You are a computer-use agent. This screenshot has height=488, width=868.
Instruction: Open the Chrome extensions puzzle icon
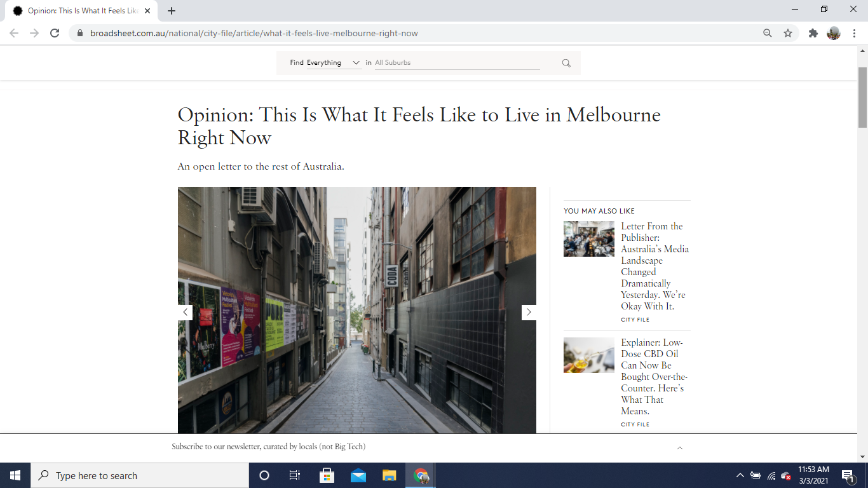click(x=813, y=33)
